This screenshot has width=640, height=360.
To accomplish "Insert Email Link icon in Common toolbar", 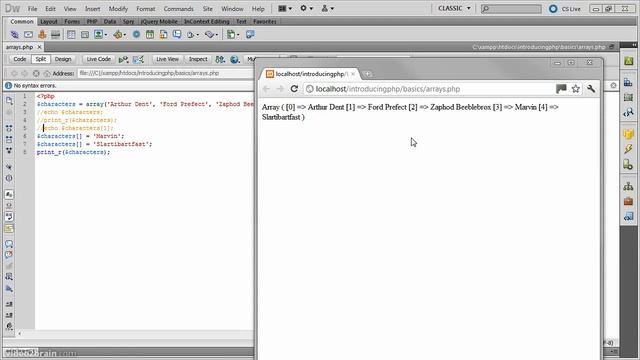I will click(29, 35).
